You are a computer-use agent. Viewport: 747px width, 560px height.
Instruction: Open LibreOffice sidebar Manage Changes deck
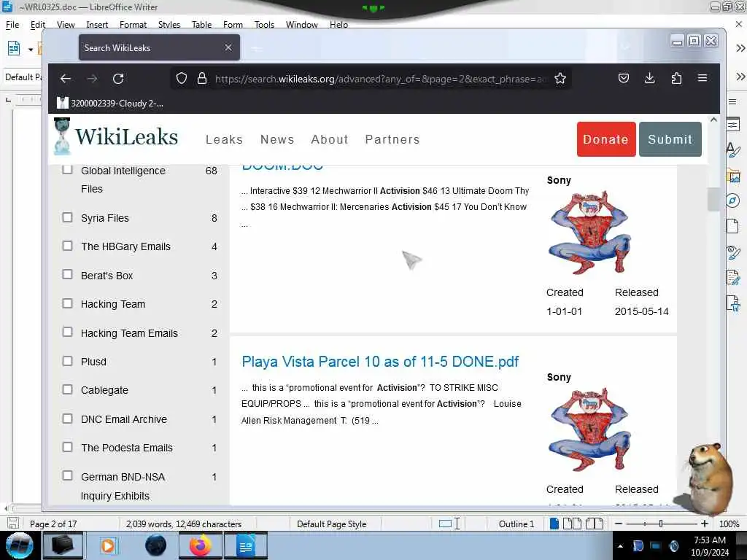pyautogui.click(x=733, y=276)
